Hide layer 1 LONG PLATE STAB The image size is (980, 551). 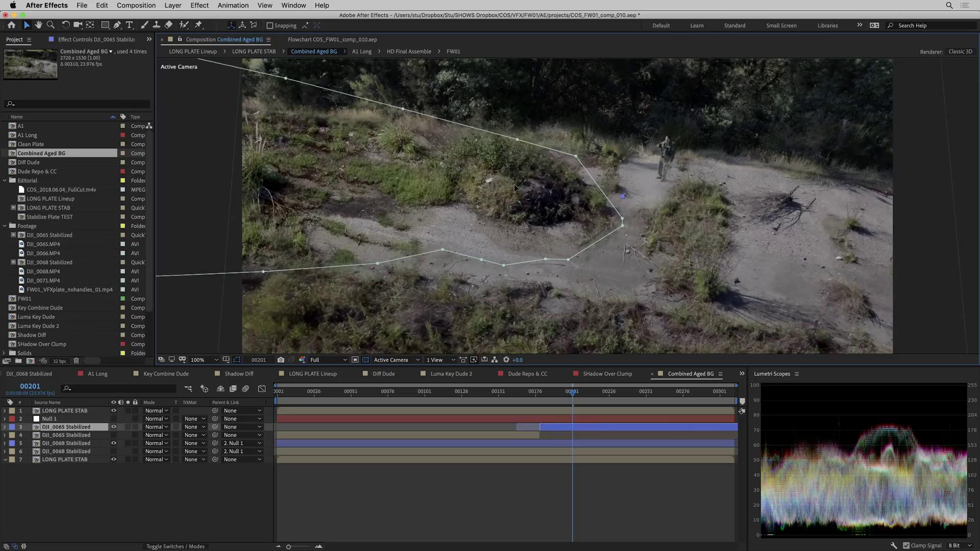click(114, 411)
